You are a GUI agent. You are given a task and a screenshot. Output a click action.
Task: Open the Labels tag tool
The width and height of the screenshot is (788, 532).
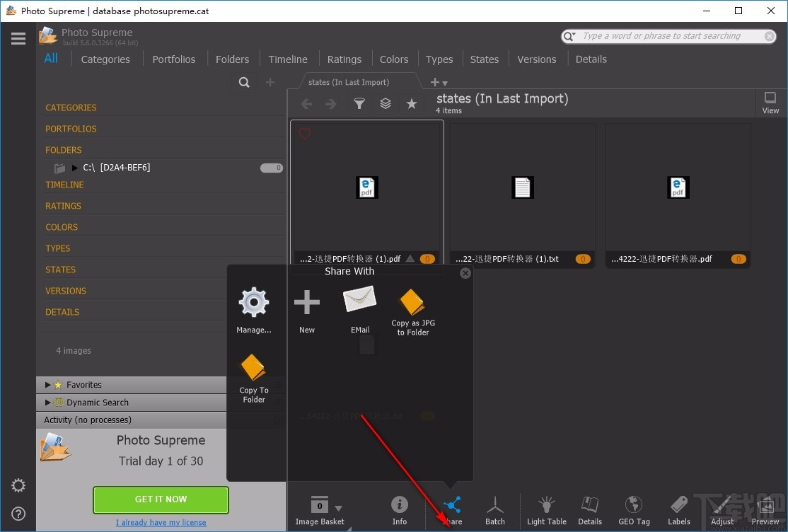[x=679, y=510]
